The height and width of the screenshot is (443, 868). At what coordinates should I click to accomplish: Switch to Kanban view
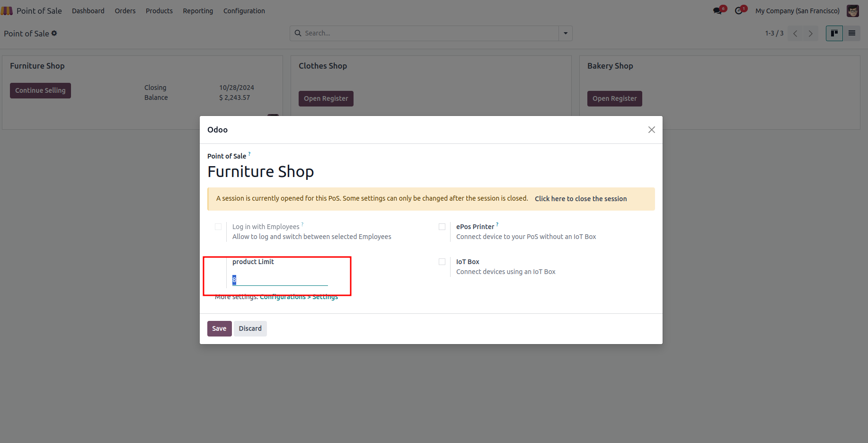834,33
